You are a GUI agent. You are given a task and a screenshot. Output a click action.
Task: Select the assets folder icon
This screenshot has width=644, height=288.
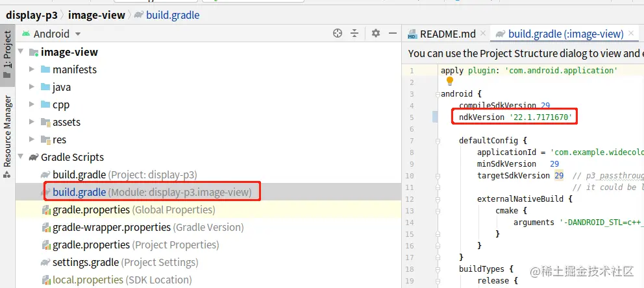pos(45,122)
